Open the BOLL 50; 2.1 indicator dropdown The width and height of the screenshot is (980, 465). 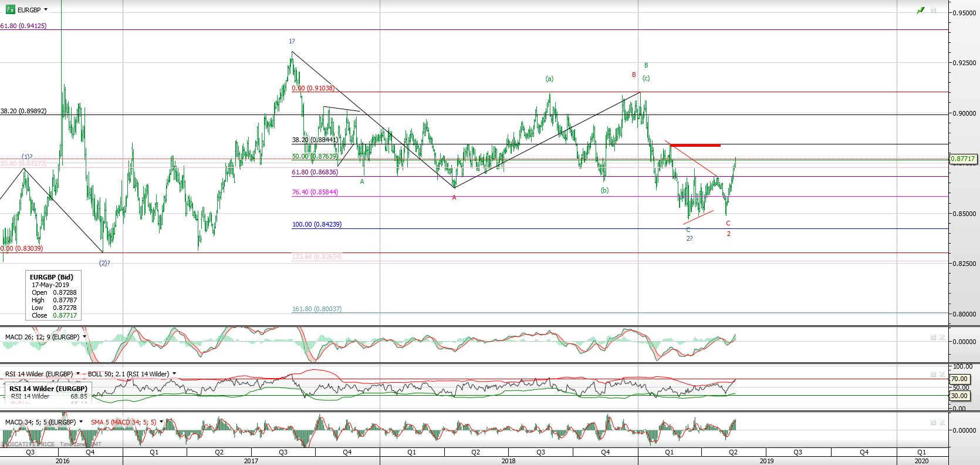(174, 374)
